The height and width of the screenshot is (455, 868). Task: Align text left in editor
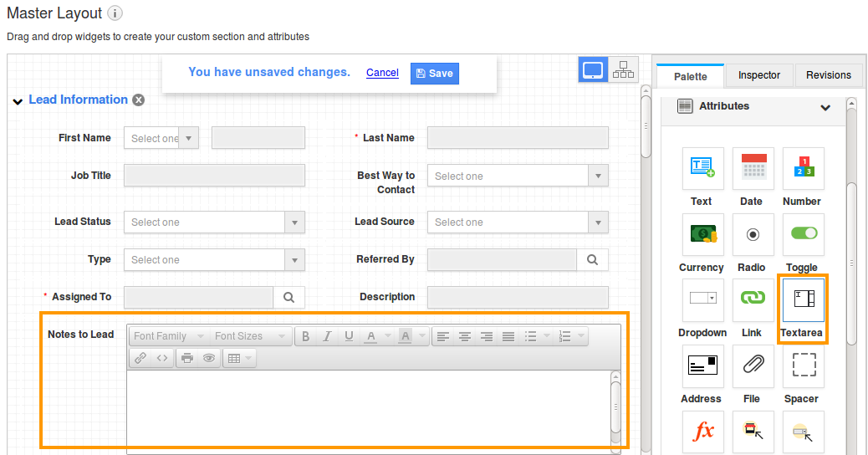coord(442,336)
